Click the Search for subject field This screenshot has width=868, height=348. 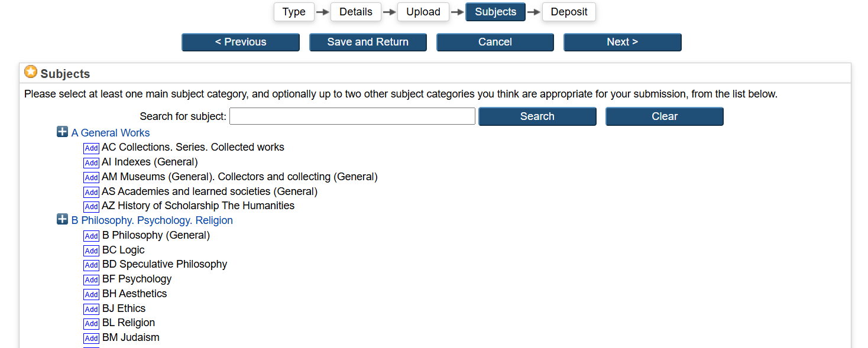tap(352, 116)
